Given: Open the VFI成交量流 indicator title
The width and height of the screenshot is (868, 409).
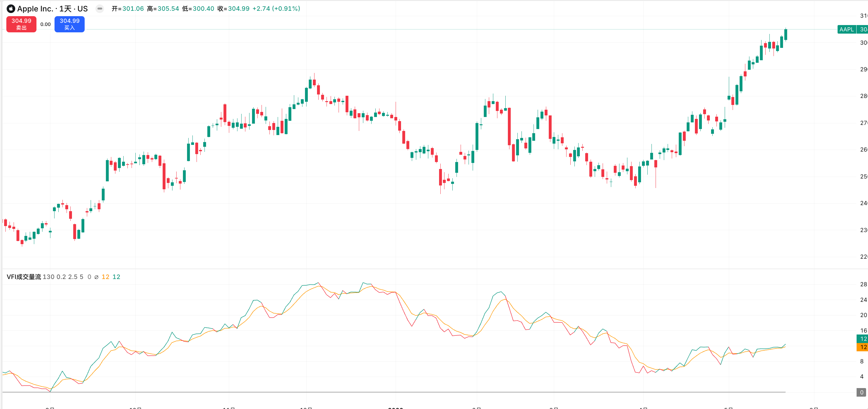Looking at the screenshot, I should pos(24,277).
